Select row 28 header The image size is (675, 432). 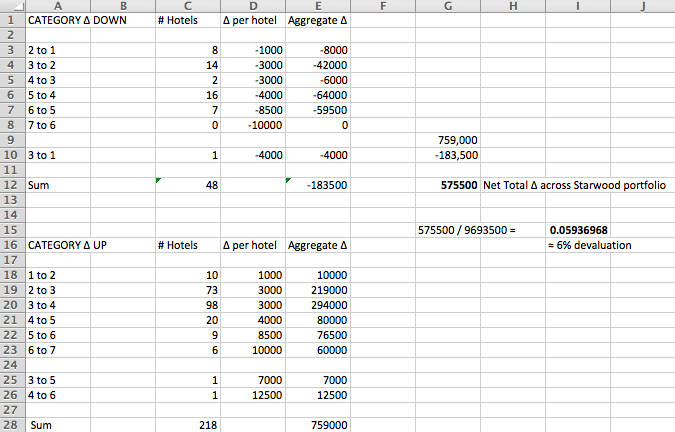[12, 425]
